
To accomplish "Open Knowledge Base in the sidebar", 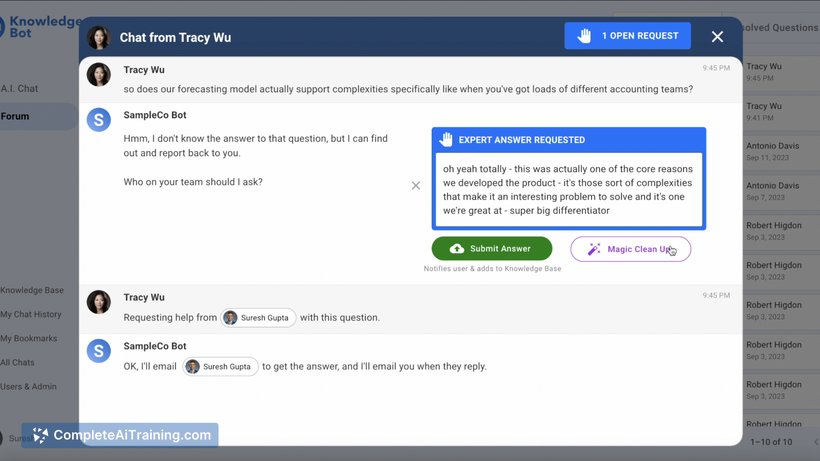I will coord(32,290).
